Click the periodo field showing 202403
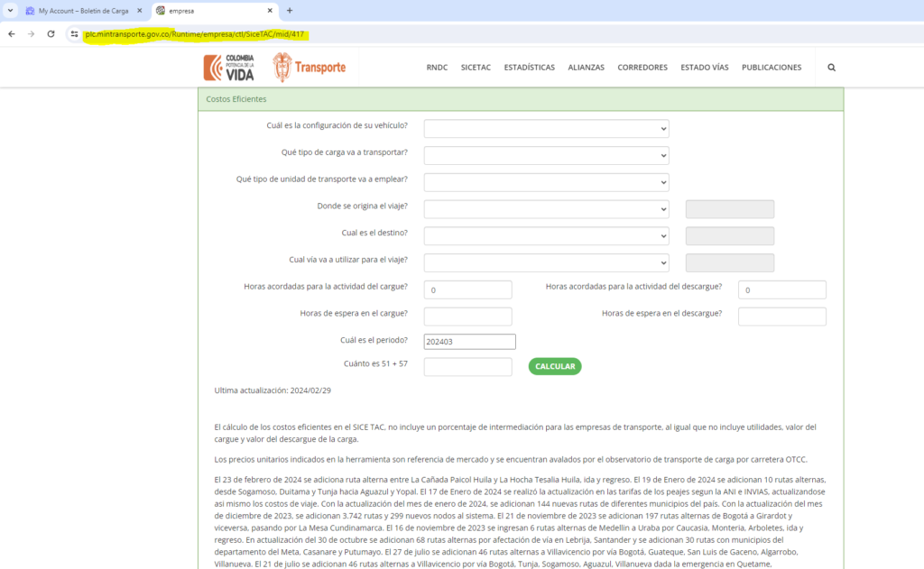Viewport: 924px width, 569px height. [x=469, y=342]
